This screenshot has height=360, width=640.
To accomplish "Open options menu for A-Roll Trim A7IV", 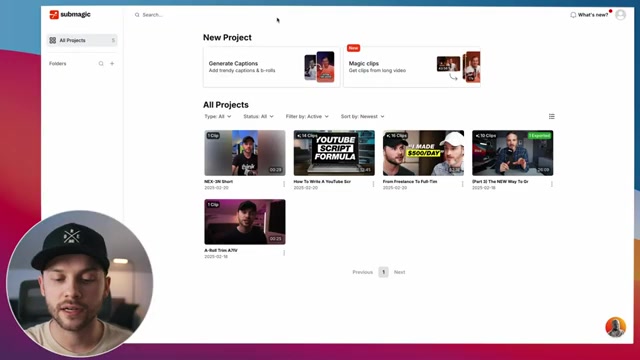I will point(284,253).
